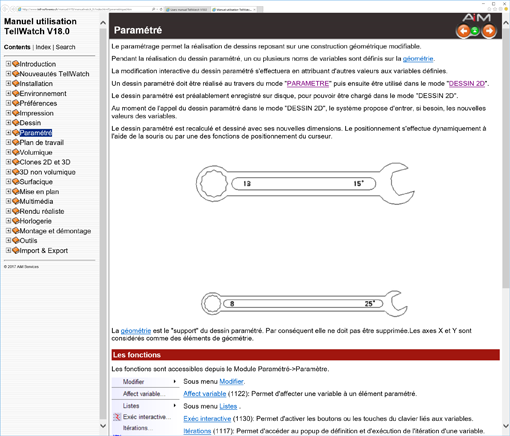Go to the previous topic with the orange left arrow
Viewport: 510px width, 436px height.
click(x=463, y=31)
